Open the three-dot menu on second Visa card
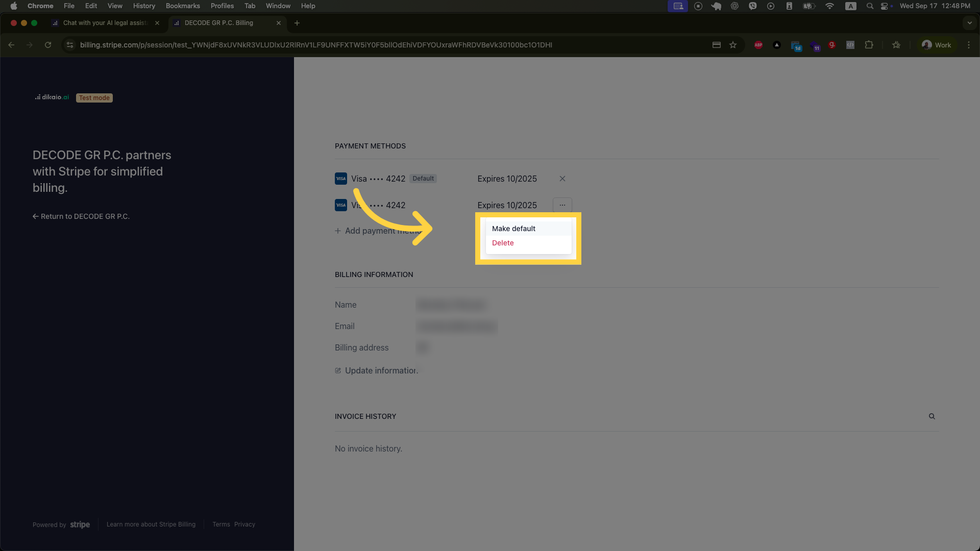This screenshot has width=980, height=551. [562, 205]
